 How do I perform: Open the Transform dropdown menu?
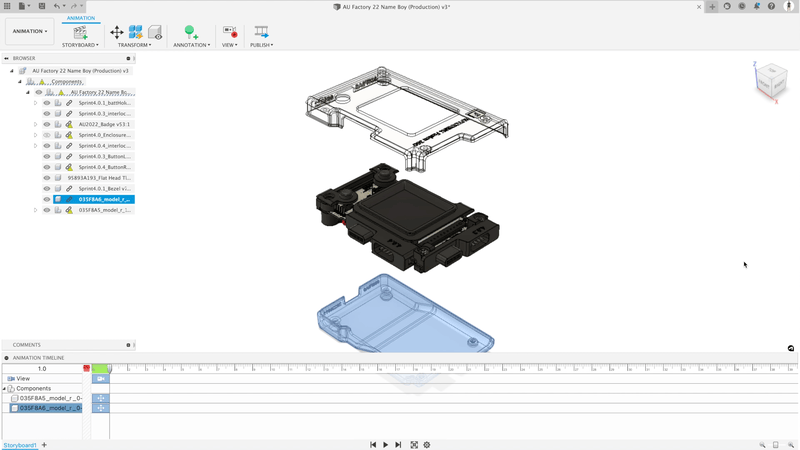click(134, 45)
